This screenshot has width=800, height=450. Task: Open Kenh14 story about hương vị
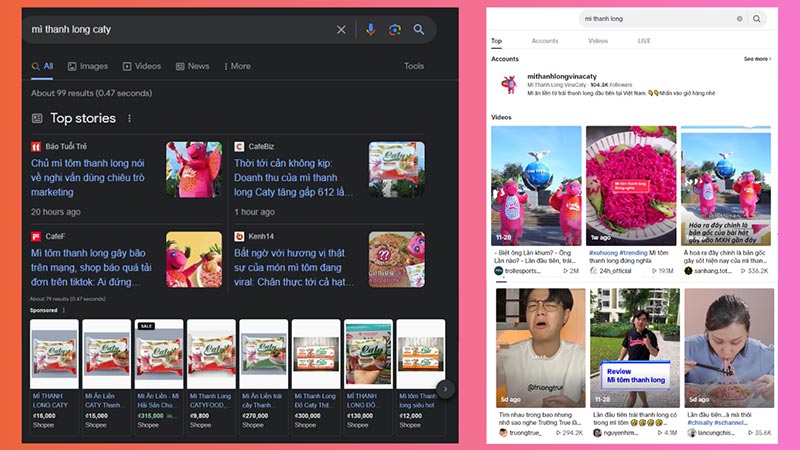[294, 267]
